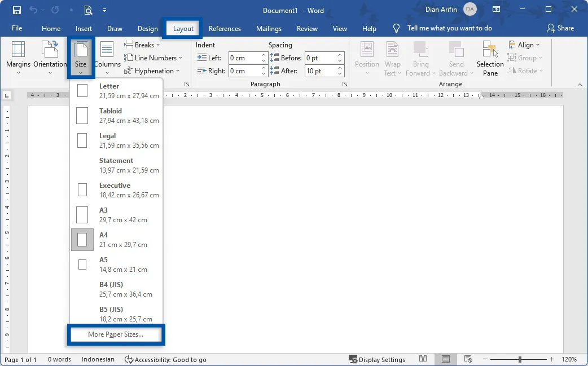Click the Send Backward icon

(x=455, y=56)
